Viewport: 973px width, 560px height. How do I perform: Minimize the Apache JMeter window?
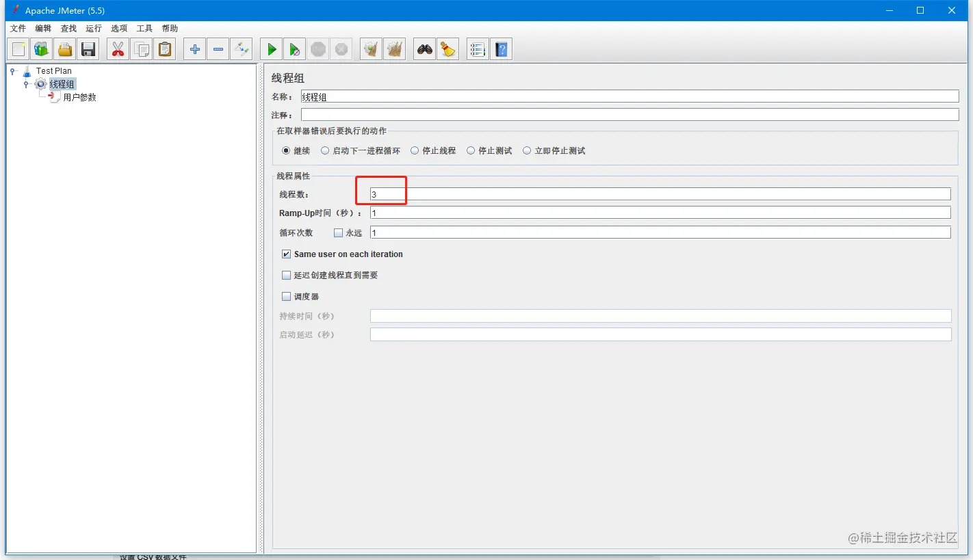coord(889,10)
